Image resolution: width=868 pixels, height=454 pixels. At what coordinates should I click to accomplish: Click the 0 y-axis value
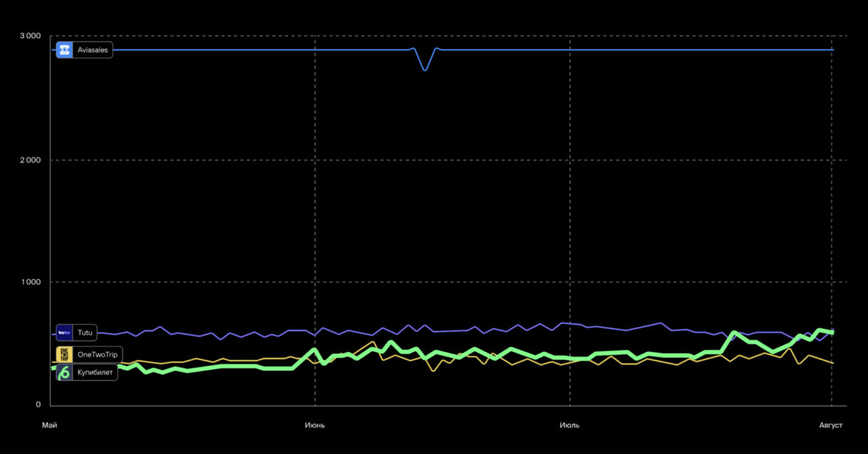[38, 405]
